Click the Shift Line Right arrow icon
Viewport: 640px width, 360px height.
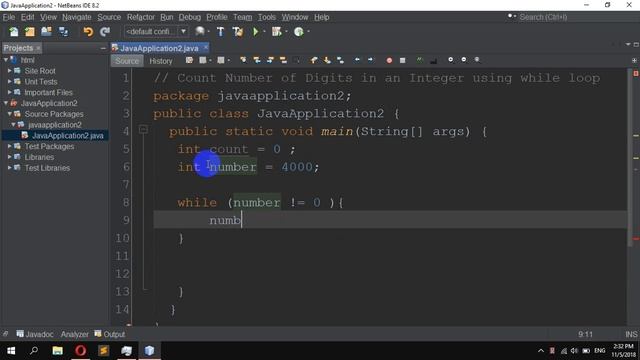[x=370, y=60]
